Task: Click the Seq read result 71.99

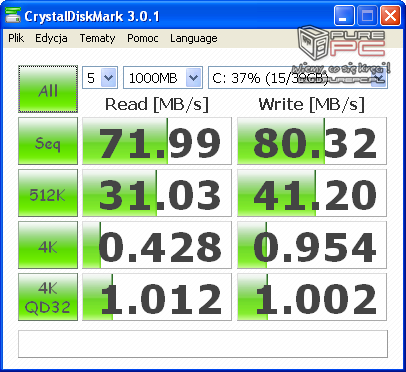Action: [157, 141]
